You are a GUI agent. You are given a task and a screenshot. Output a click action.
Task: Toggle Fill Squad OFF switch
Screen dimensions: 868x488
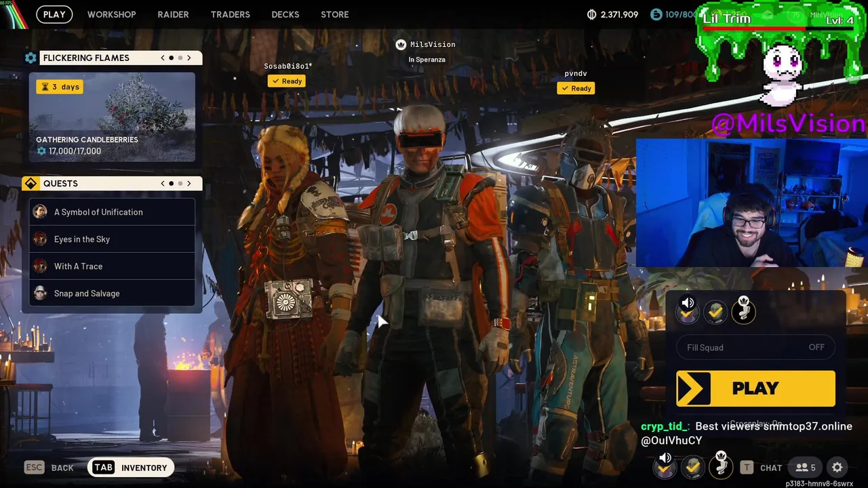(755, 348)
